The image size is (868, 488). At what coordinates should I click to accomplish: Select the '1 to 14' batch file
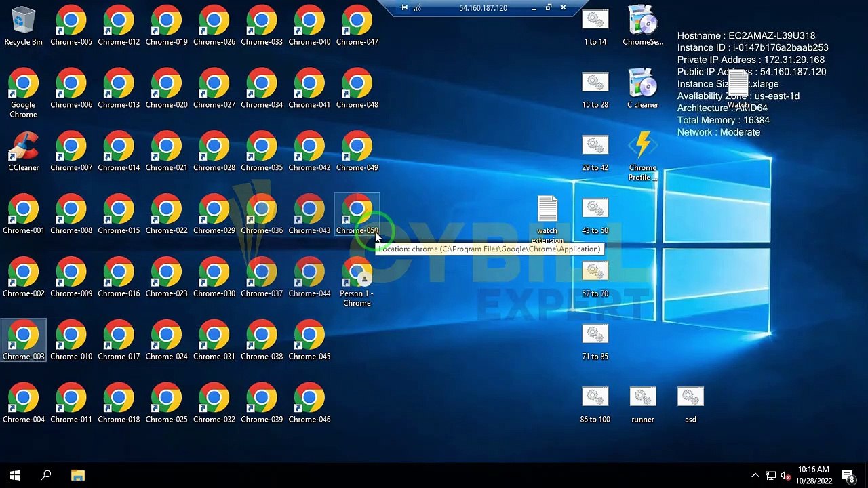coord(595,27)
